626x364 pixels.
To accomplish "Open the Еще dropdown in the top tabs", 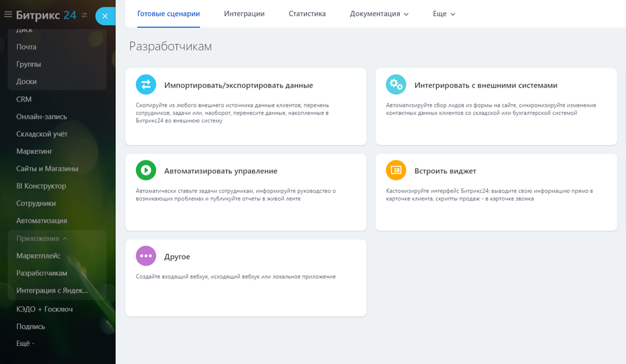I will tap(444, 14).
